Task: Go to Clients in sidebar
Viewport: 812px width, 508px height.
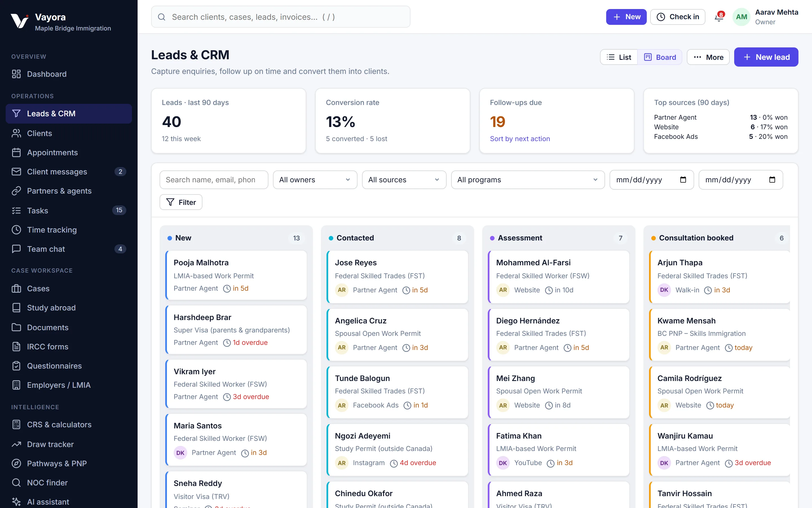Action: [69, 133]
